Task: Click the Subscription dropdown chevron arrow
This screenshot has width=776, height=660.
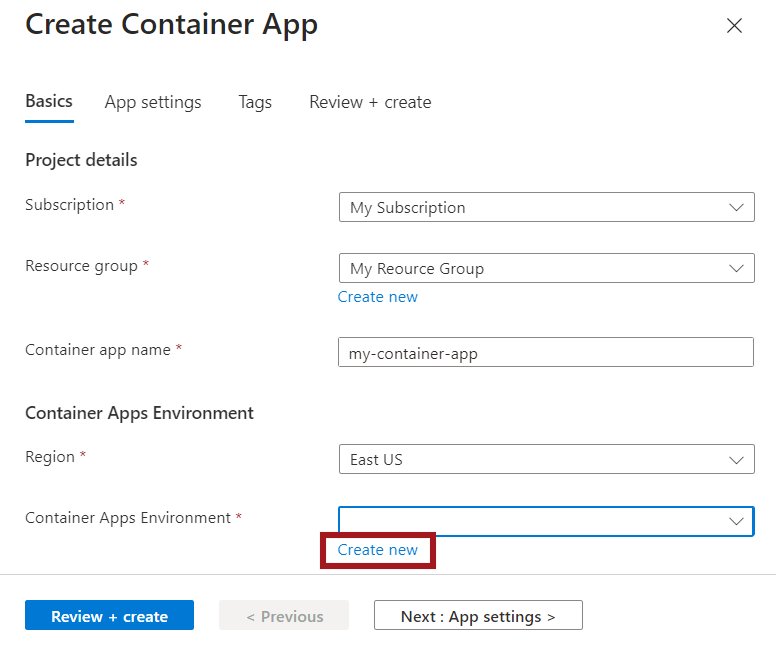Action: 737,208
